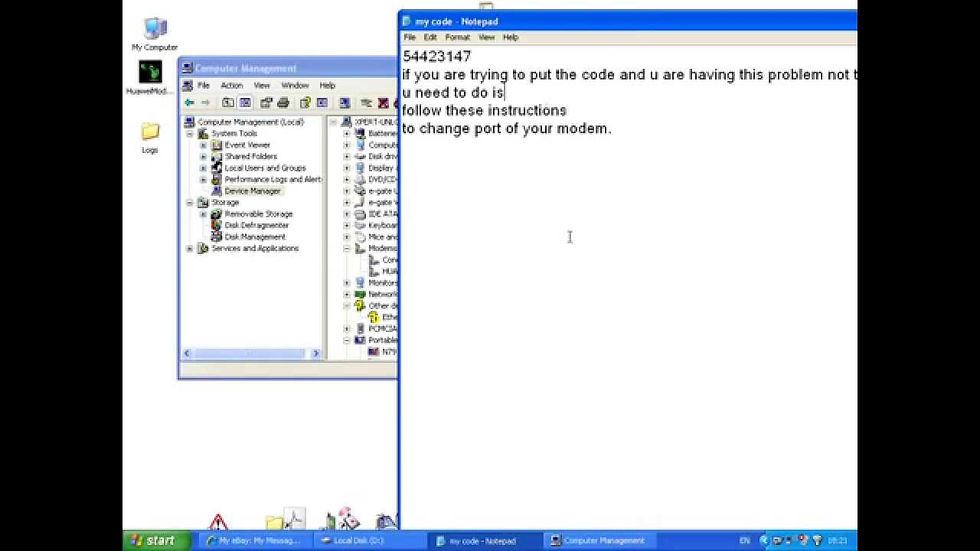
Task: Select the Local Users and Groups icon
Action: pos(216,167)
